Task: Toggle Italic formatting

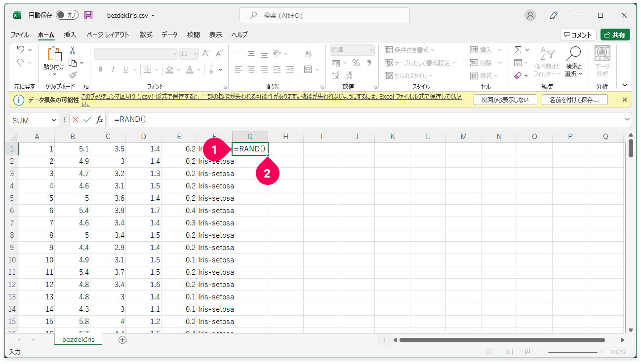Action: tap(113, 70)
